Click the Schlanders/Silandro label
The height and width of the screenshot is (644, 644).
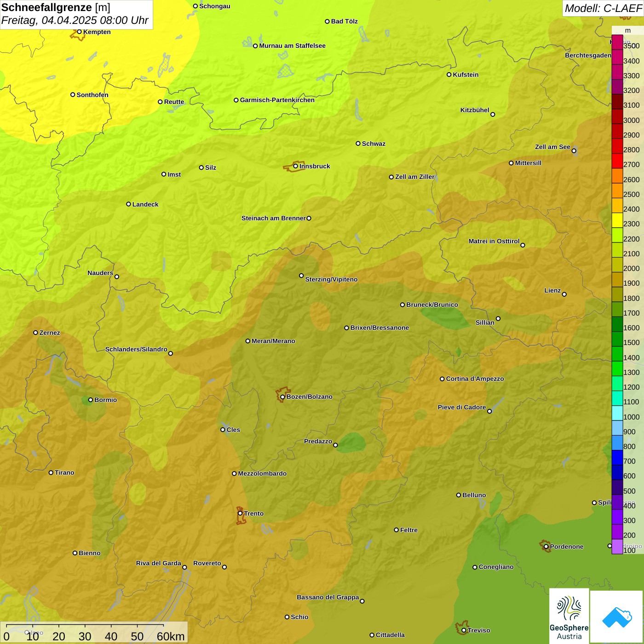136,349
